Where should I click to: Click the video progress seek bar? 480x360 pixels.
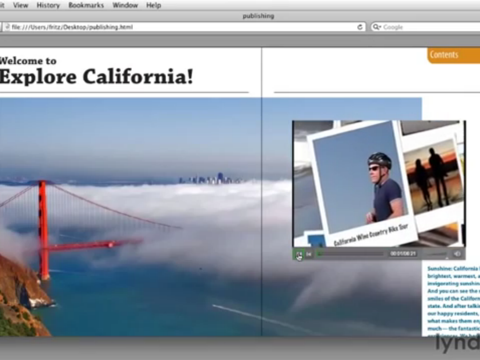click(x=351, y=254)
